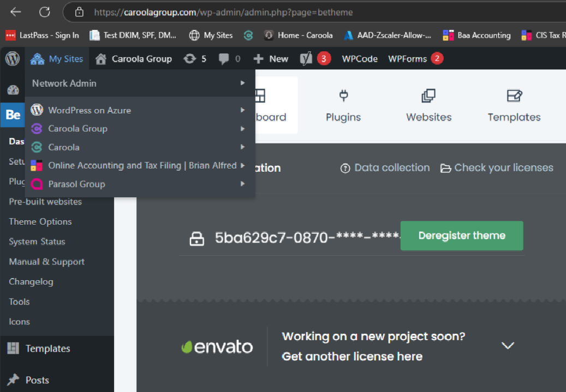Reload the page with browser refresh
Viewport: 566px width, 392px height.
45,11
